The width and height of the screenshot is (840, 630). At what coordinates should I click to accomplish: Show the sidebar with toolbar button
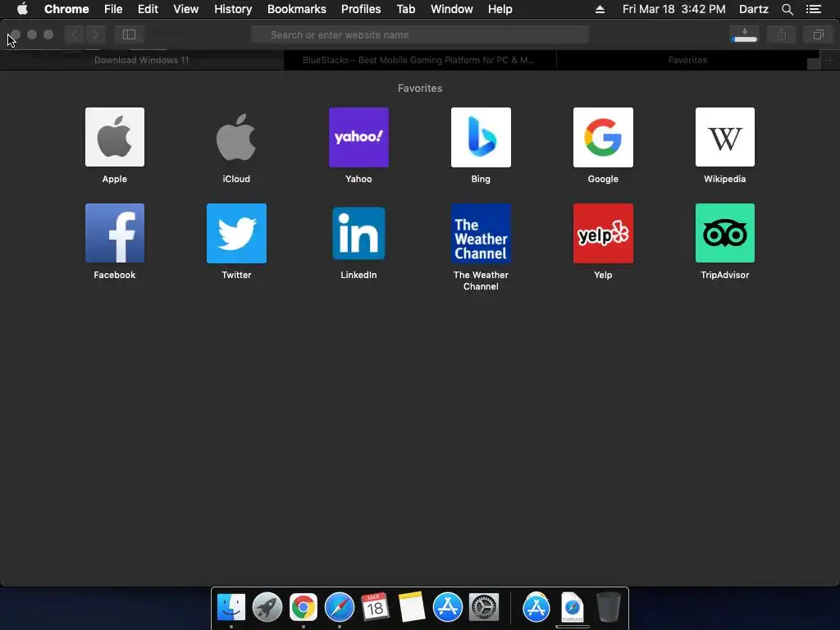[129, 34]
